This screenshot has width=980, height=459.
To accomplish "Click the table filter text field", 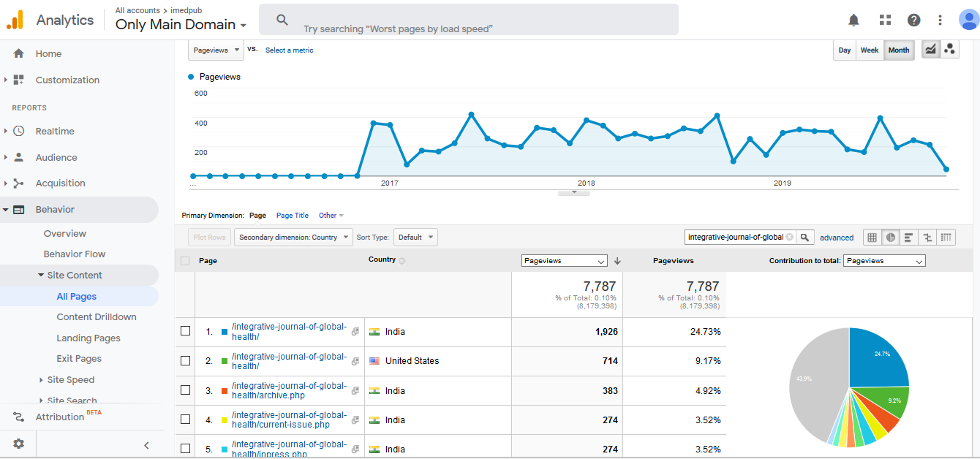I will click(x=736, y=238).
